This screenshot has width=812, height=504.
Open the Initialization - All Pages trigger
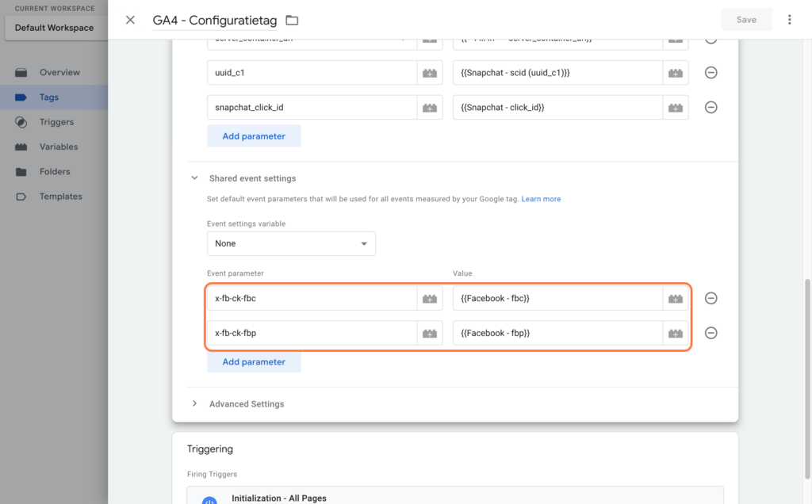tap(454, 496)
